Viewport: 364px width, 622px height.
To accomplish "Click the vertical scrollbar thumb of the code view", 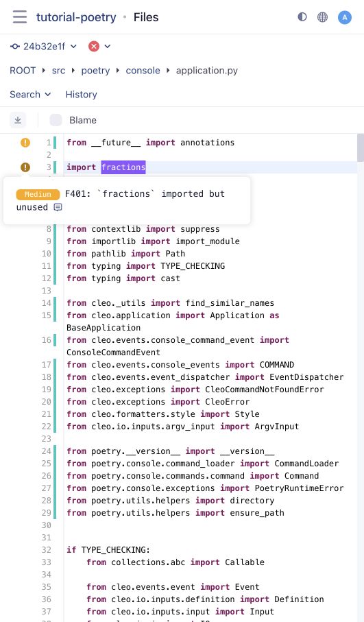I will coord(361,147).
